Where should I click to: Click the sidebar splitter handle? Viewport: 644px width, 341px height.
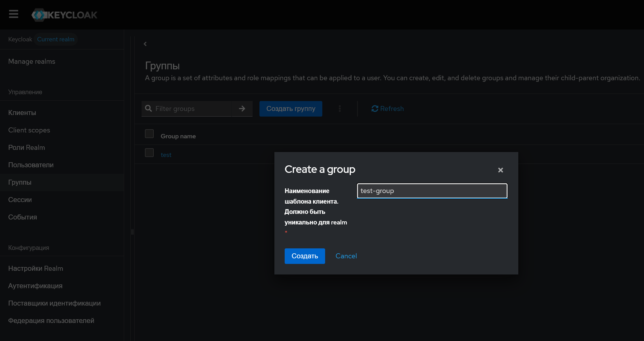133,232
